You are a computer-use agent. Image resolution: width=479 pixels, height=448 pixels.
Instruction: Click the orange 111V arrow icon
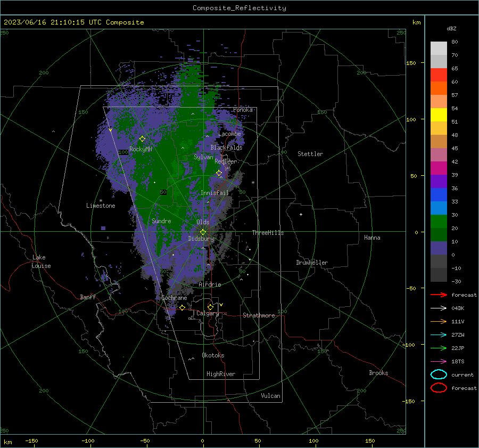[439, 321]
